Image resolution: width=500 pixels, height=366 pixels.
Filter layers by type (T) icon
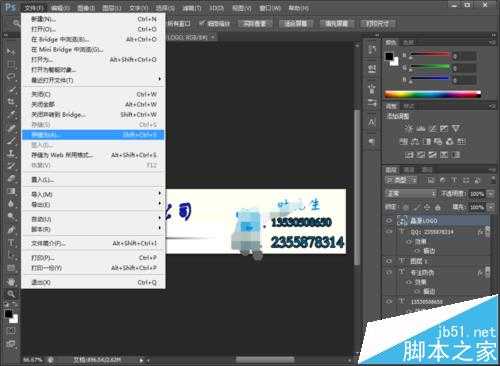[x=454, y=180]
